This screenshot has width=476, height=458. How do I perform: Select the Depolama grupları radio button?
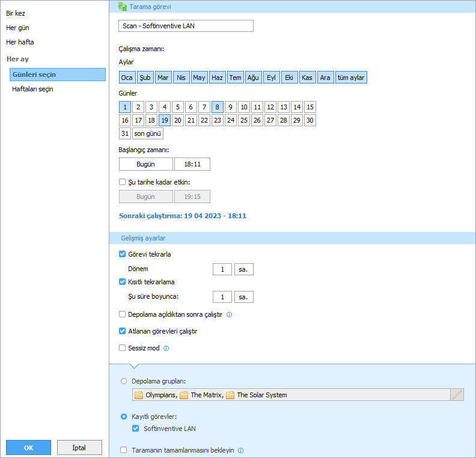click(x=124, y=380)
